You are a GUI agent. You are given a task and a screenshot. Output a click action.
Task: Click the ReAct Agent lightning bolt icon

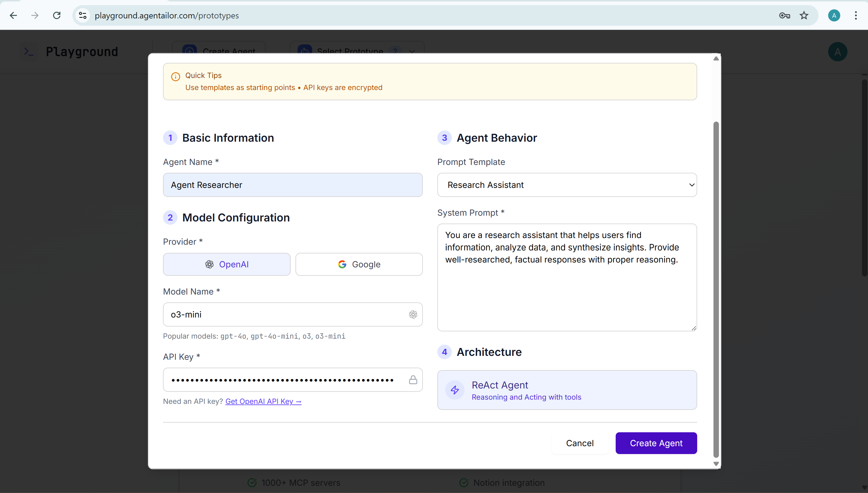click(x=455, y=390)
